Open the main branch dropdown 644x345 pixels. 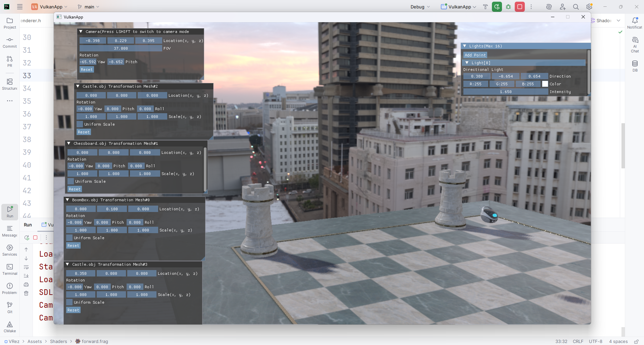point(89,7)
